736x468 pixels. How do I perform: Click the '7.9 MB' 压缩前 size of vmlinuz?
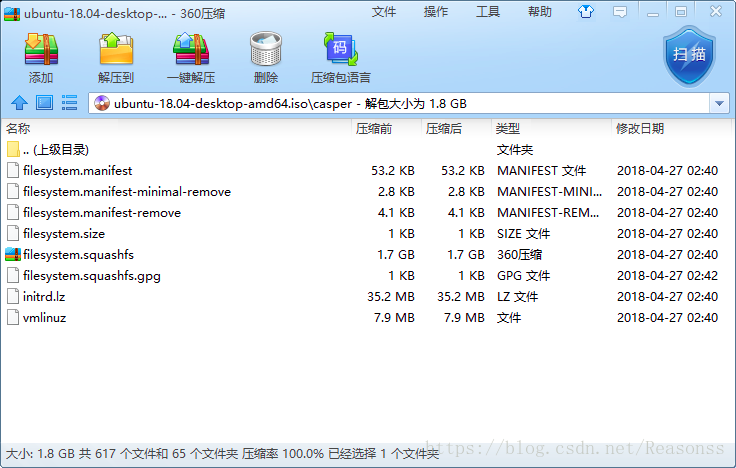click(x=394, y=318)
